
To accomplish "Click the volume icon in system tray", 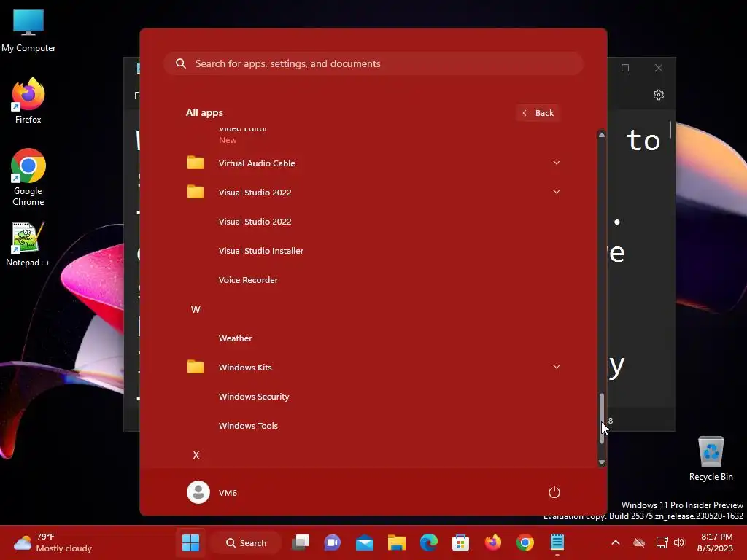I will tap(679, 542).
